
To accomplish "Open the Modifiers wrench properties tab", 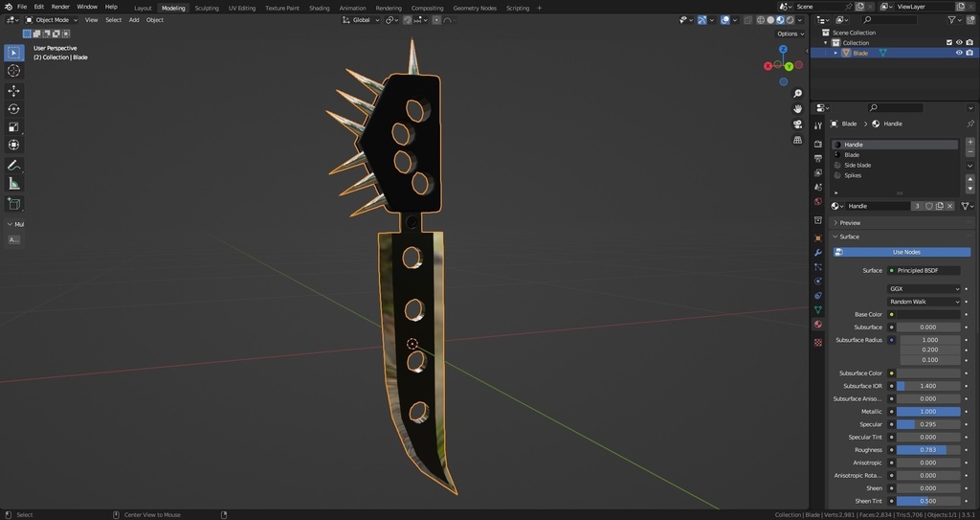I will click(x=818, y=253).
